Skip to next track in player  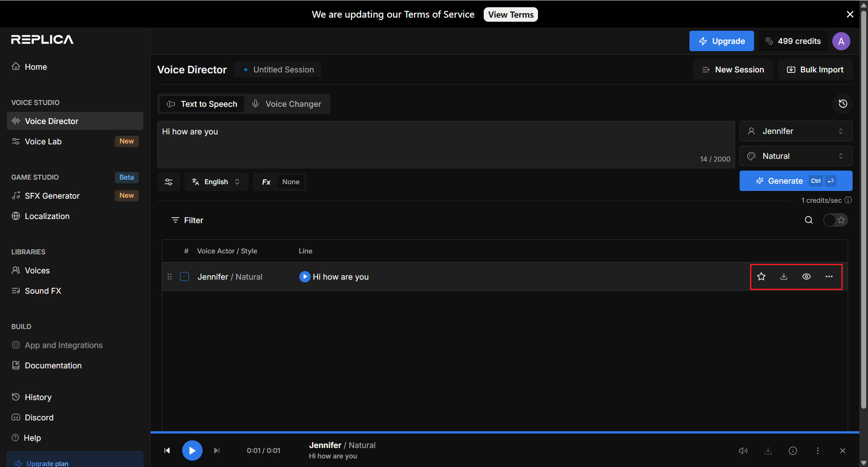coord(217,450)
